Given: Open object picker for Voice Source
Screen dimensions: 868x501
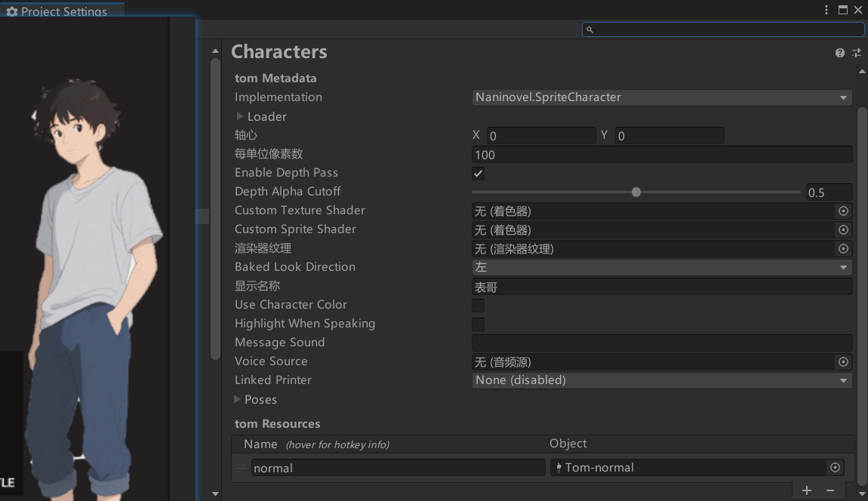Looking at the screenshot, I should (x=843, y=361).
